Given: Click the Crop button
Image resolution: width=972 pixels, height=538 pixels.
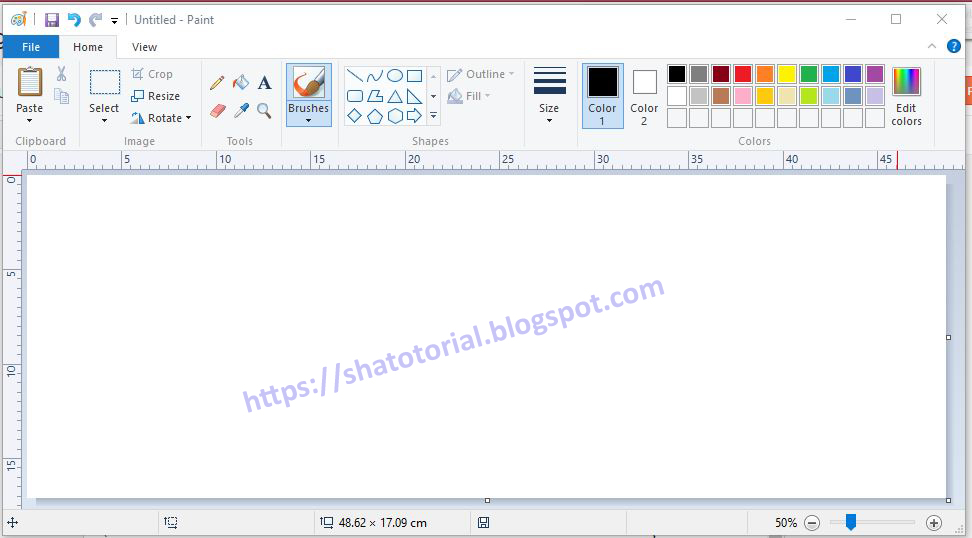Looking at the screenshot, I should 152,74.
